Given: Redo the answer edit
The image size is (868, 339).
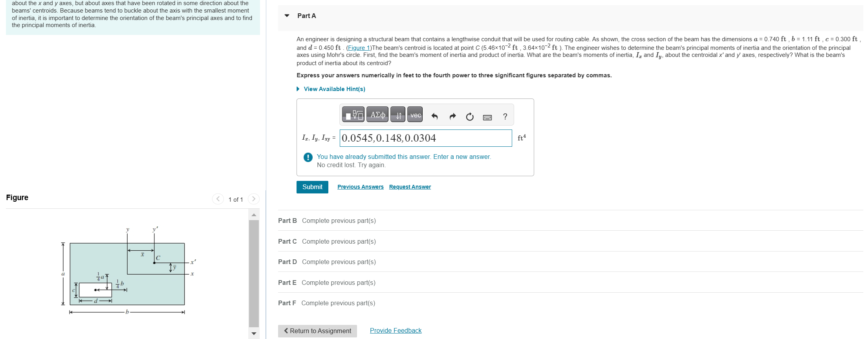Looking at the screenshot, I should [452, 117].
